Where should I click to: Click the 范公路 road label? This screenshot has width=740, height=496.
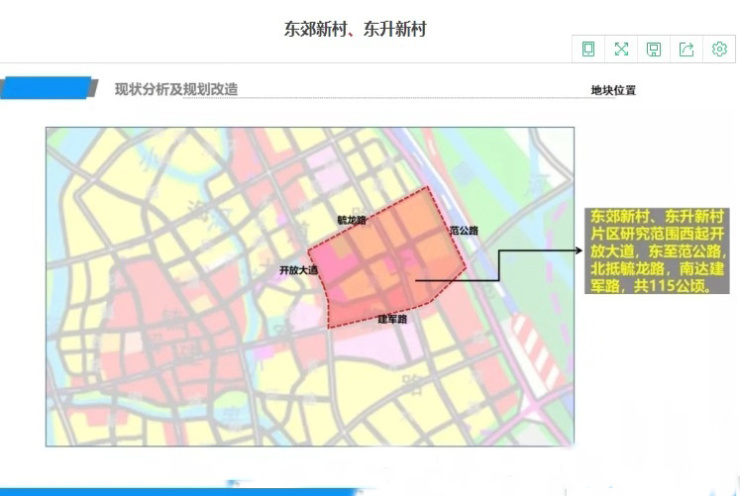463,230
